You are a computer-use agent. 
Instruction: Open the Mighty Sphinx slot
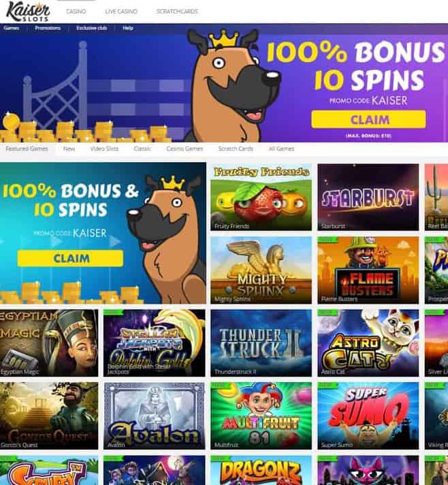[x=261, y=270]
